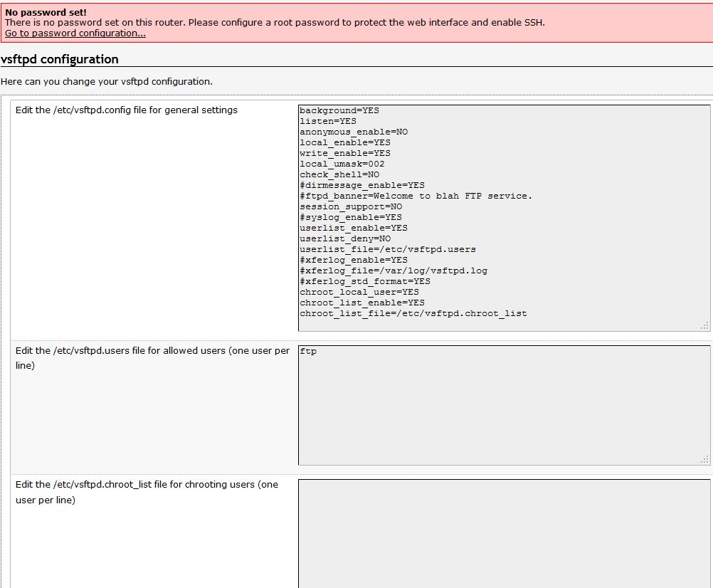Click the 'Edit the /etc/vsftpd.users file' label

(152, 358)
